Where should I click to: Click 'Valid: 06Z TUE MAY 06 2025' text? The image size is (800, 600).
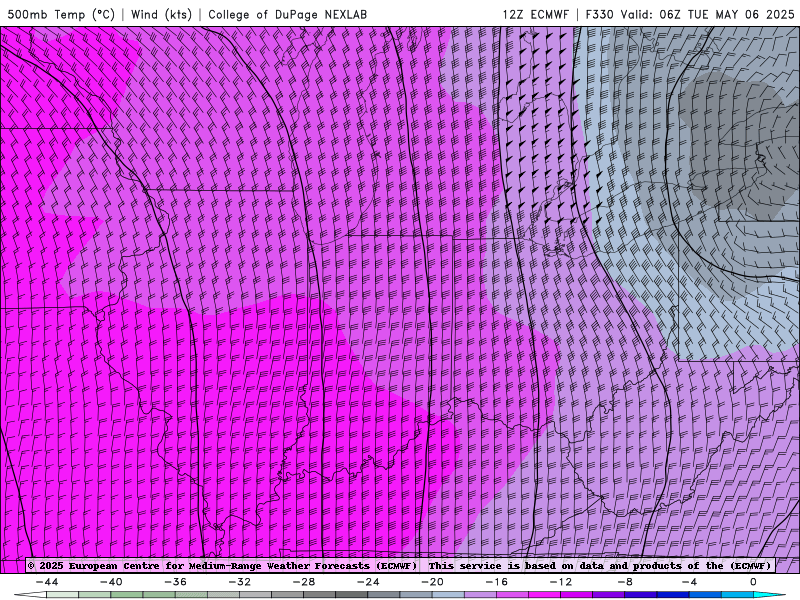(708, 14)
